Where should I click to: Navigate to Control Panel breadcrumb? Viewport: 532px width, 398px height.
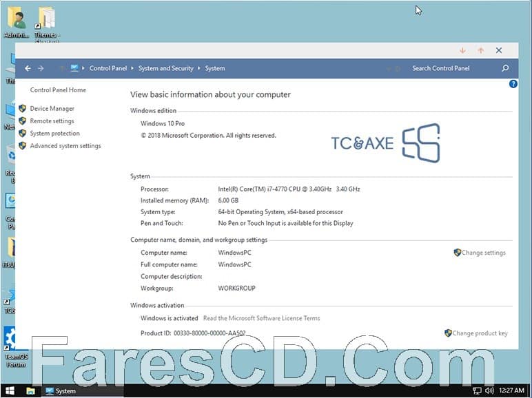(x=108, y=68)
